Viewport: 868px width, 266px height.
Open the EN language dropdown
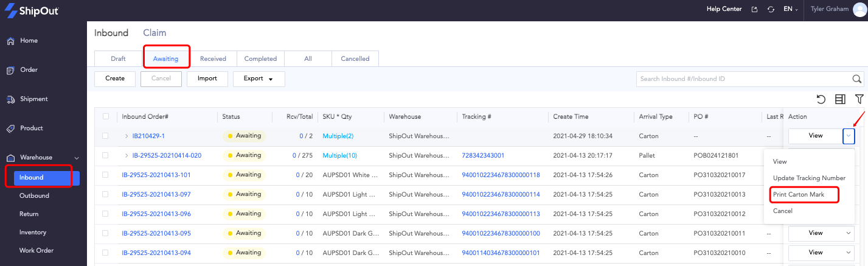(x=791, y=9)
